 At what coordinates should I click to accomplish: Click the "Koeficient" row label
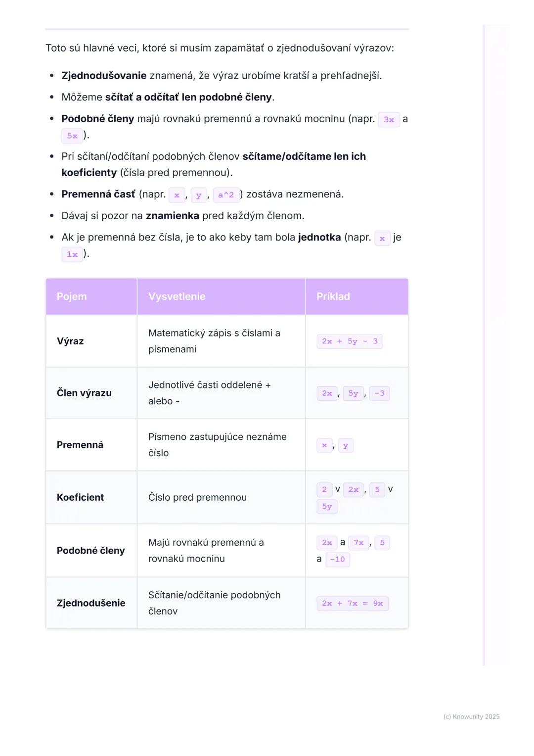point(80,497)
